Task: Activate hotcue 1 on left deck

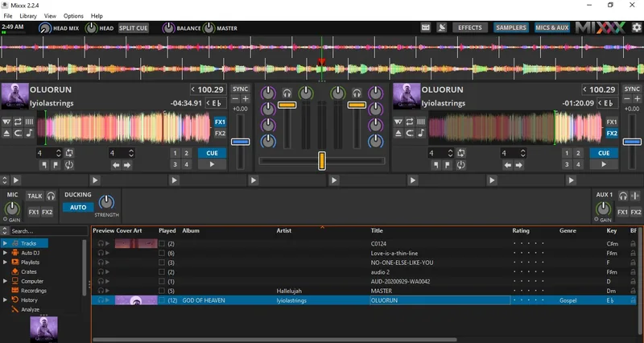Action: coord(175,153)
